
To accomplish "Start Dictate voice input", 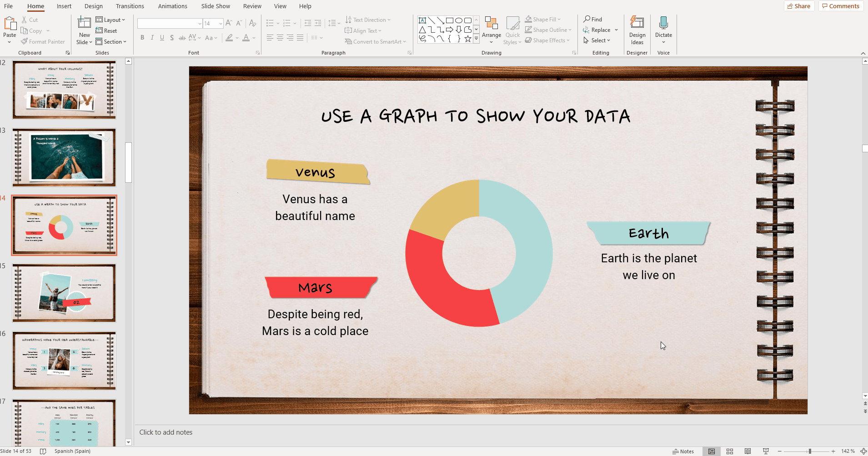I will tap(663, 27).
